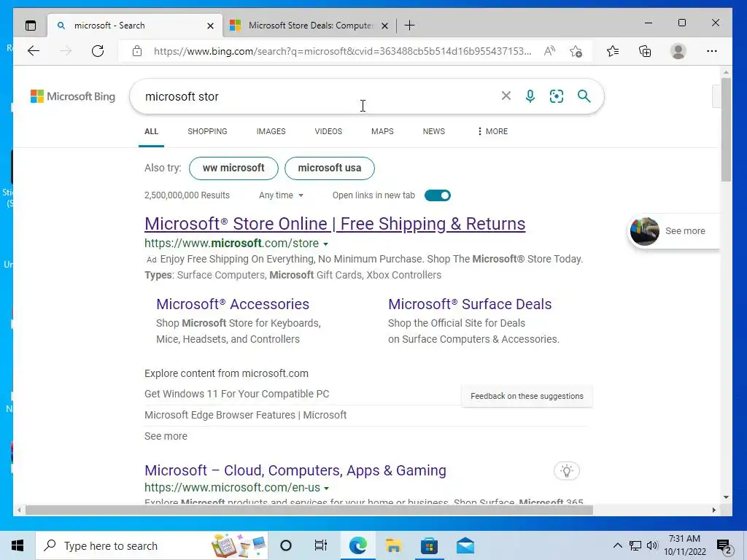747x560 pixels.
Task: Open the MORE search categories menu
Action: [x=492, y=131]
